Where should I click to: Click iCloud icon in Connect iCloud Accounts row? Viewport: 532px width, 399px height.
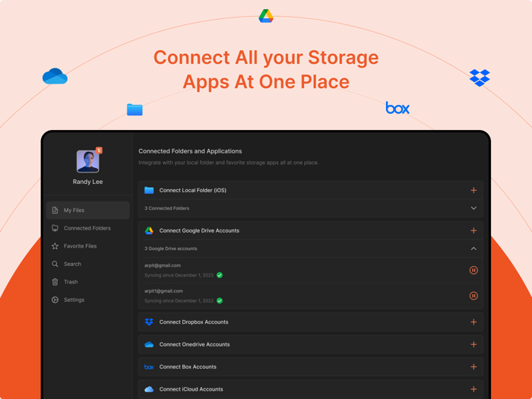pyautogui.click(x=149, y=389)
